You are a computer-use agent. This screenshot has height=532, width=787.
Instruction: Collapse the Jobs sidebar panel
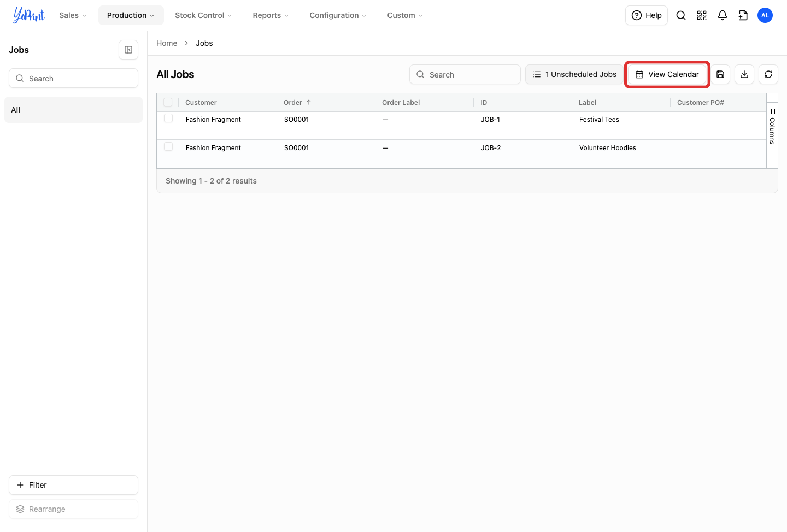(128, 50)
